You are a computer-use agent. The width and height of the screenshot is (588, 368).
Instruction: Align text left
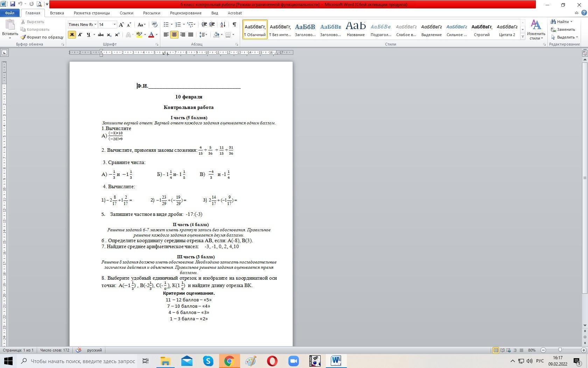click(166, 35)
